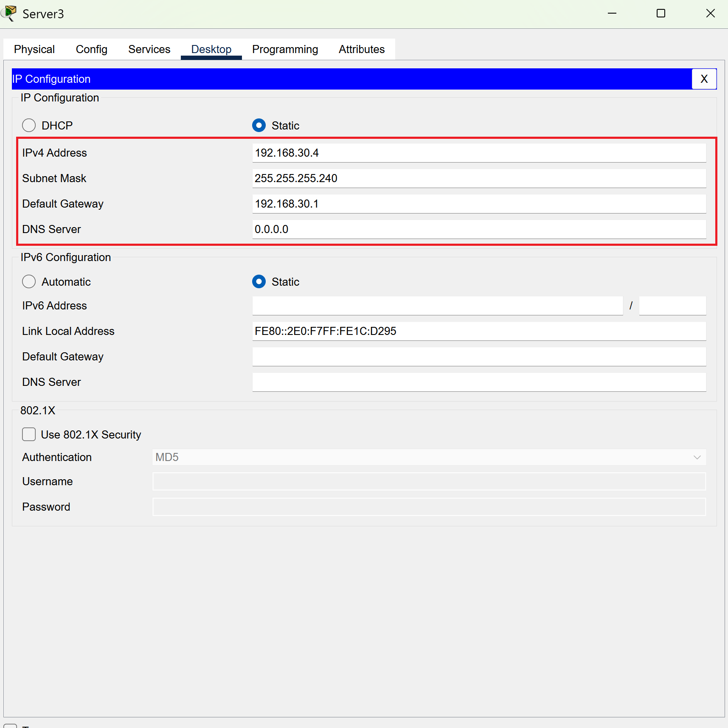The image size is (728, 728).
Task: Click the IPv4 Address field
Action: [479, 153]
